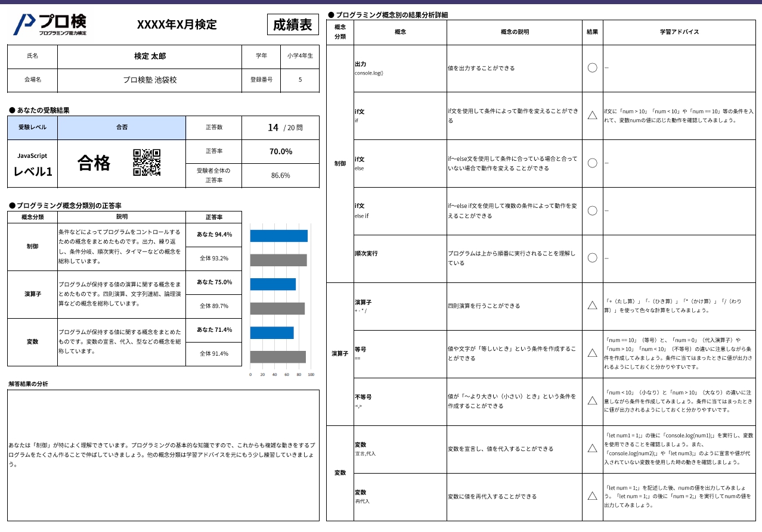
Task: Click the 成績表 boxed label
Action: 292,24
